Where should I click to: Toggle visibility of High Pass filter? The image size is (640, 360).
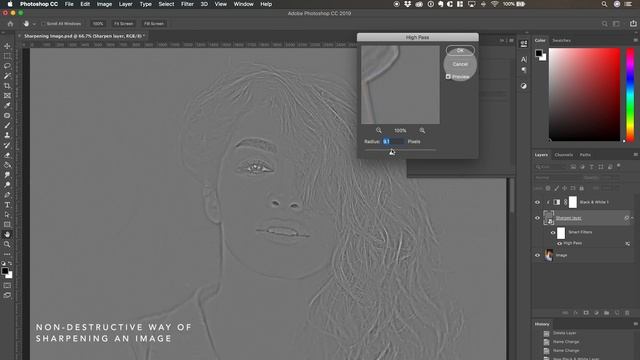[x=560, y=244]
